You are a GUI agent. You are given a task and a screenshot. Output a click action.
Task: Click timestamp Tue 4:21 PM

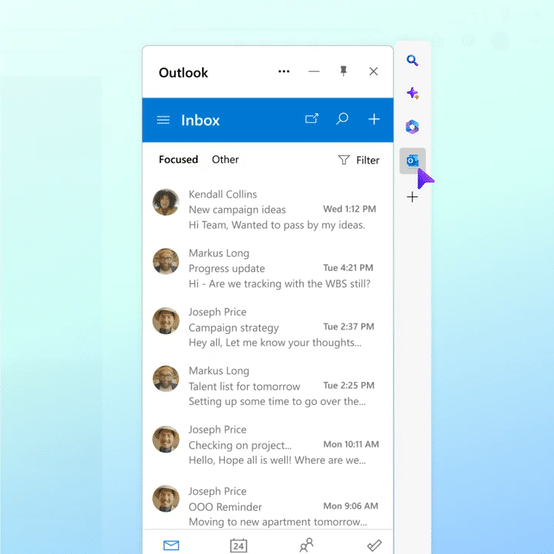pyautogui.click(x=348, y=267)
